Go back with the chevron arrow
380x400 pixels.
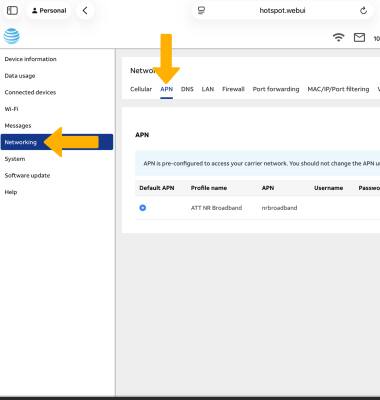tap(85, 11)
